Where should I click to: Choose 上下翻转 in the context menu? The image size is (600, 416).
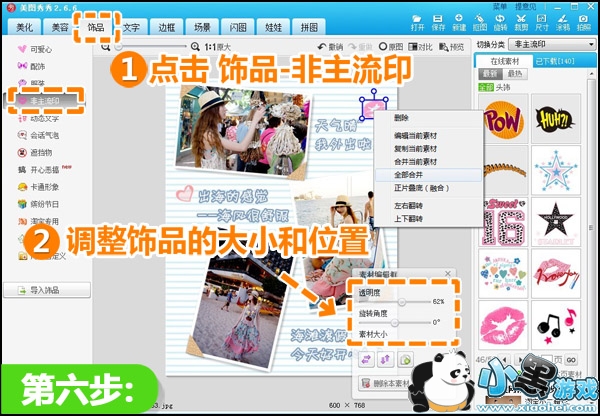(428, 219)
